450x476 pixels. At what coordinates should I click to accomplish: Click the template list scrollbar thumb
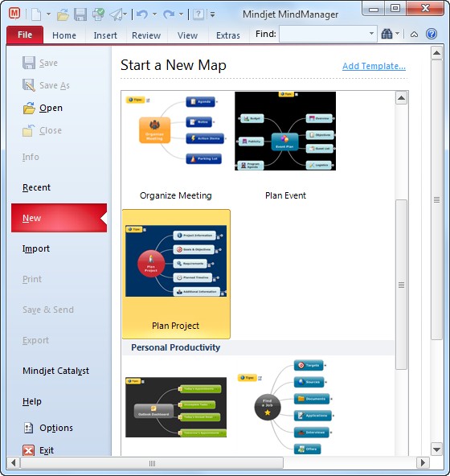click(401, 285)
